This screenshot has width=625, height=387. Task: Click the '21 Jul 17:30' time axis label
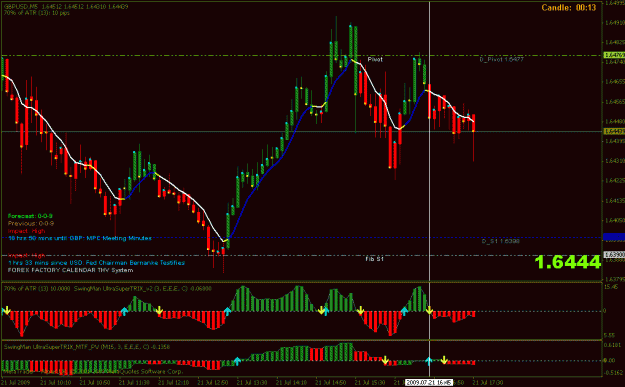tap(488, 383)
